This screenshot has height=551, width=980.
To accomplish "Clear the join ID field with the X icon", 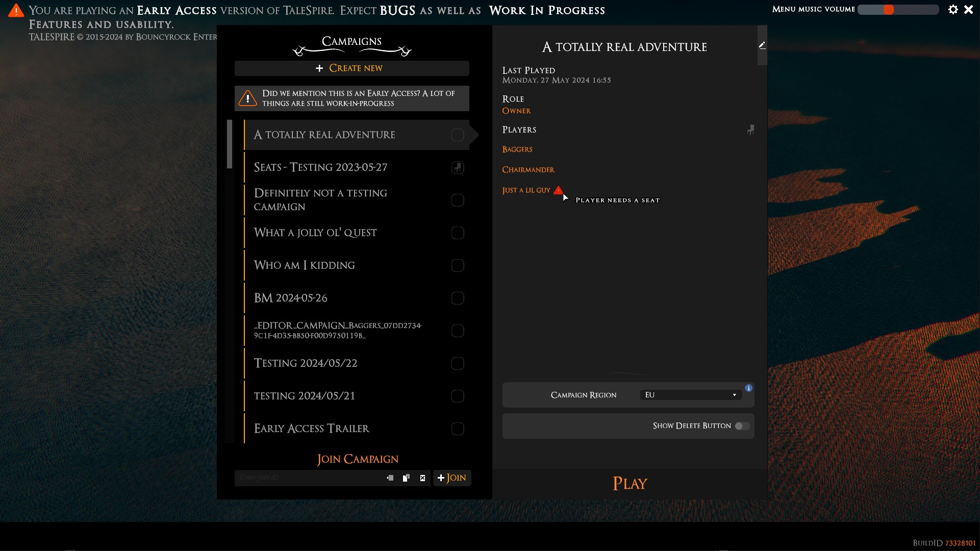I will coord(422,478).
